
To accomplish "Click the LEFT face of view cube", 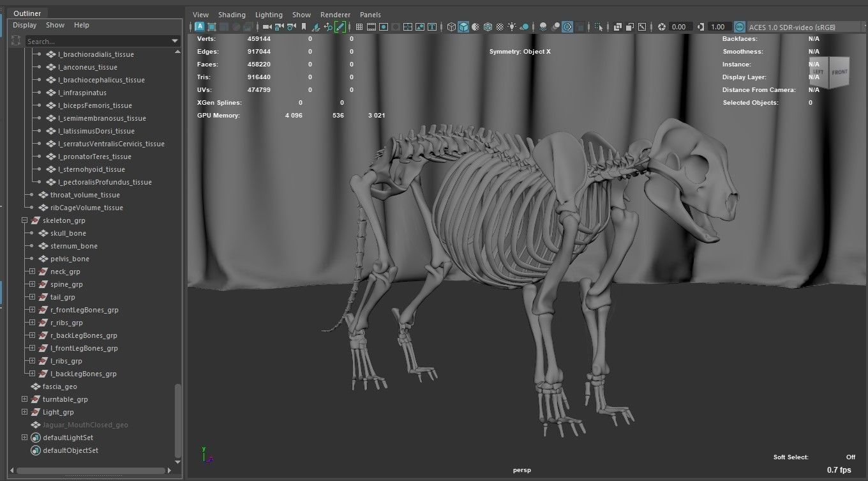I will [819, 73].
